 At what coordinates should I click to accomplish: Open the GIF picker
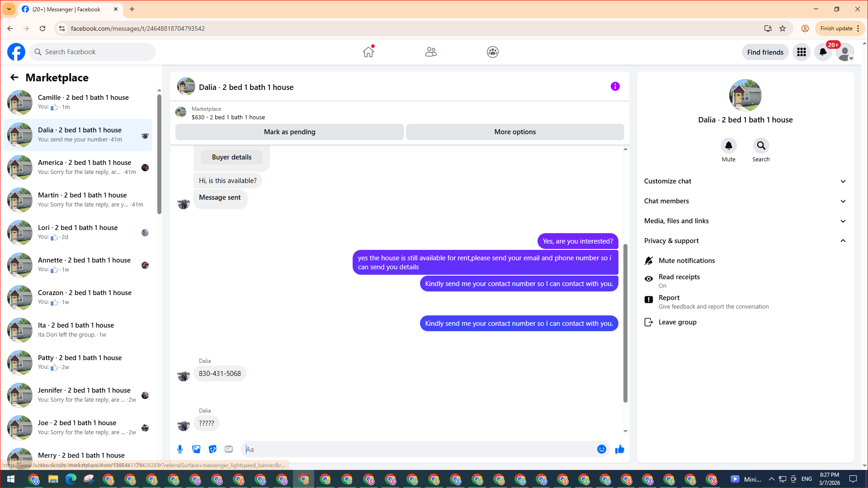point(229,449)
